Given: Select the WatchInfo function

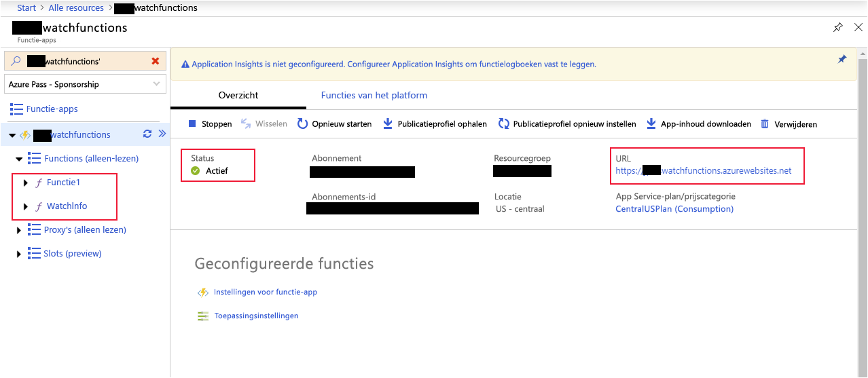Looking at the screenshot, I should 67,206.
